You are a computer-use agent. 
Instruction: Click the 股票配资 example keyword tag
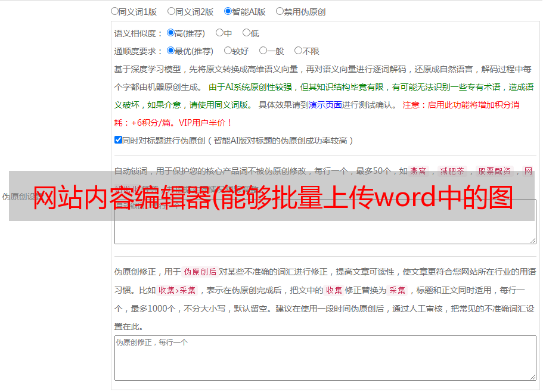(495, 171)
